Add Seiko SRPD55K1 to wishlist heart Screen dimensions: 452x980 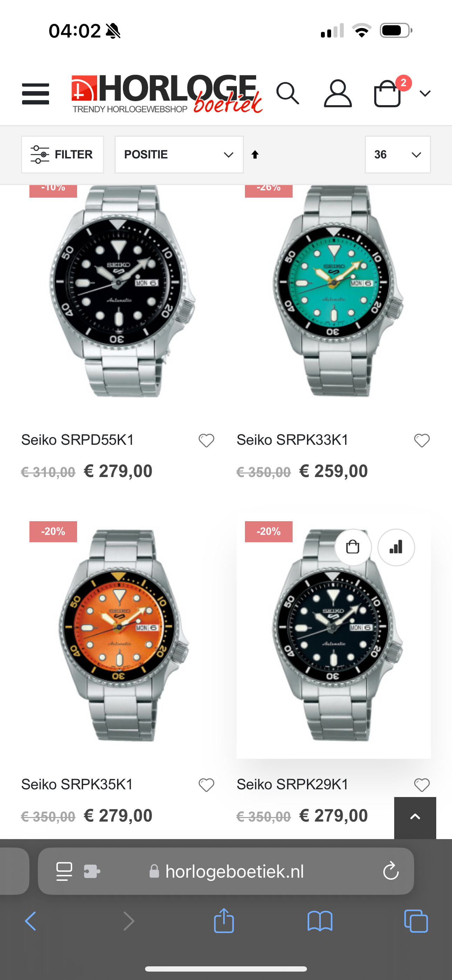pos(207,441)
